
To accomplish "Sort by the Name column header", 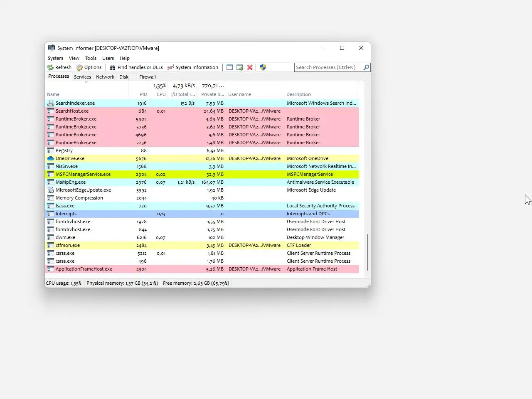I will 86,90.
